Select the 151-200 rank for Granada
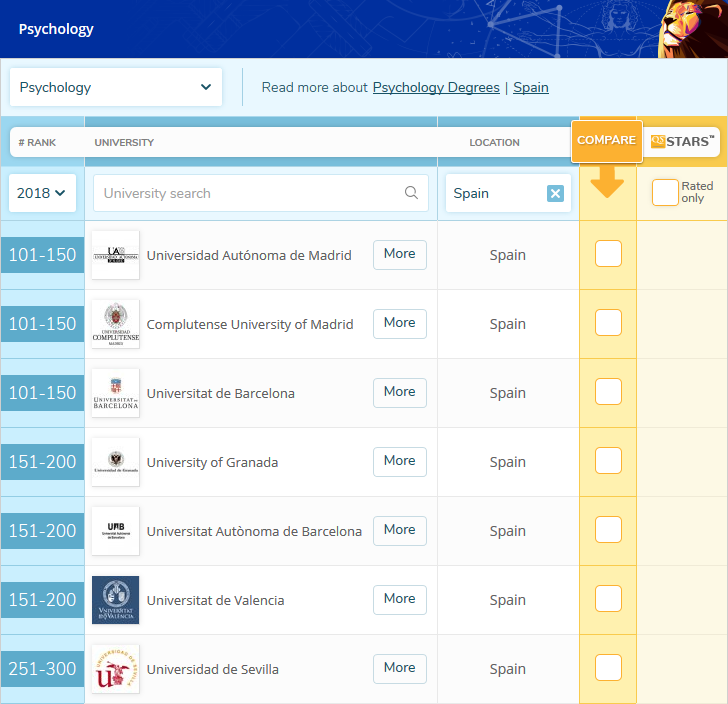This screenshot has width=728, height=704. pos(42,462)
